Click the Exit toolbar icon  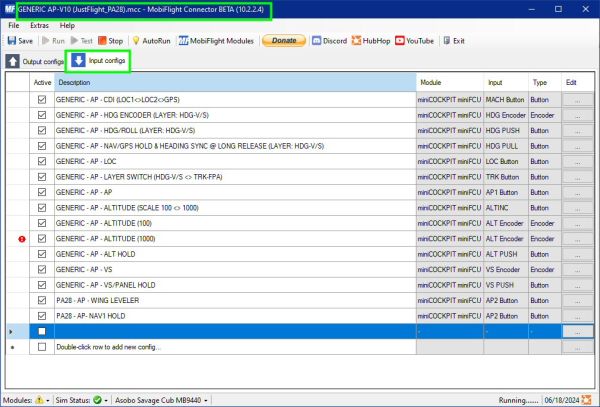point(447,41)
